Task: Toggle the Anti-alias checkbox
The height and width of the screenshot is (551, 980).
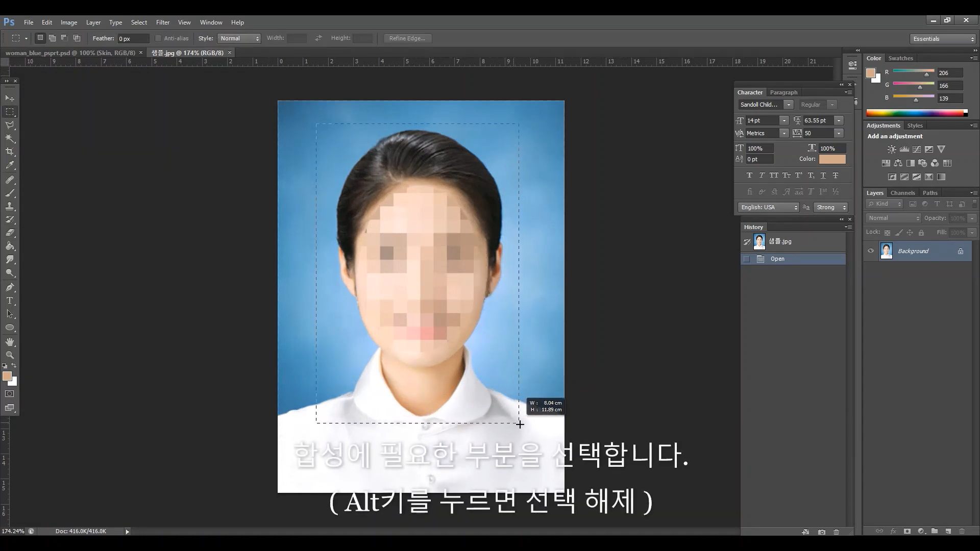Action: click(x=158, y=38)
